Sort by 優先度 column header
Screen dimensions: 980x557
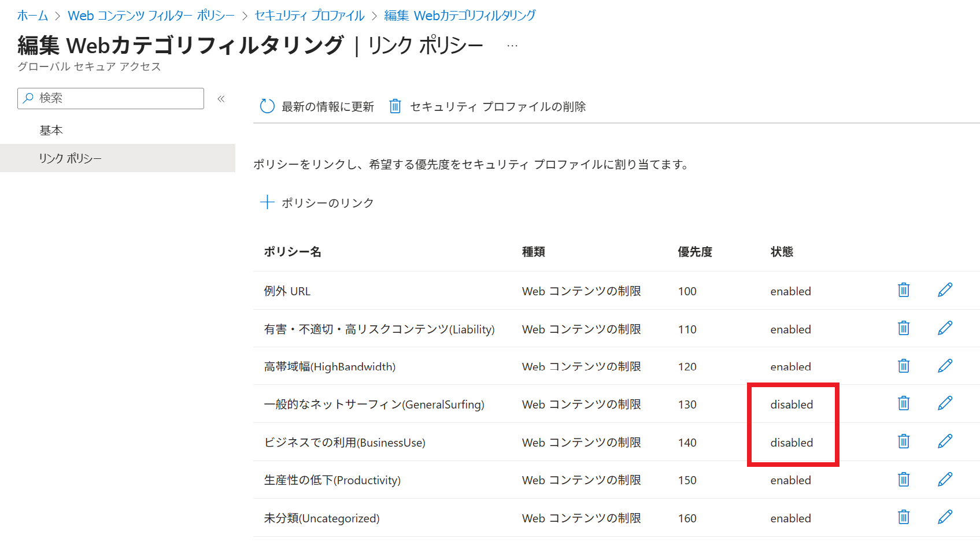coord(695,252)
